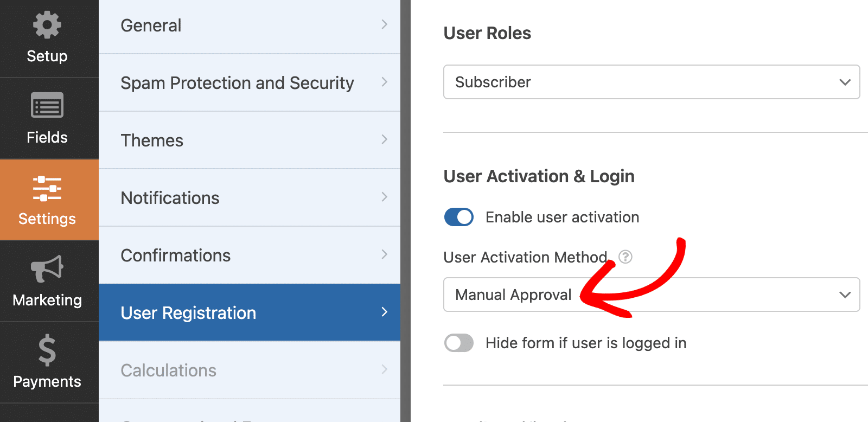Turn on Hide form if user is logged in
Viewport: 868px width, 422px height.
tap(459, 343)
